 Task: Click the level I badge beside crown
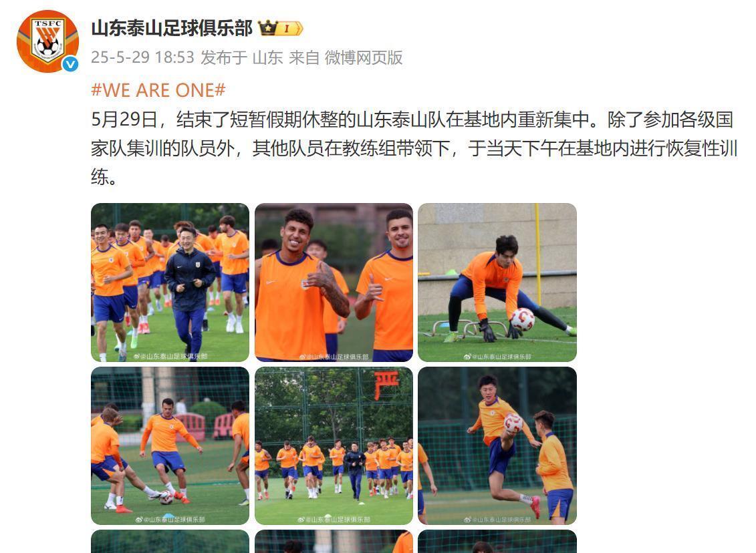(x=291, y=29)
